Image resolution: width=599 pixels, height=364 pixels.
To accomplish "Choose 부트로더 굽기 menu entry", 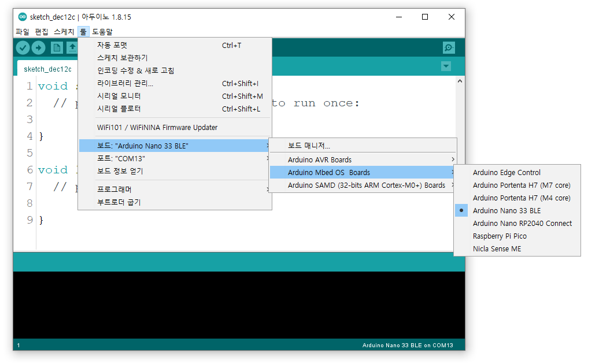I will [x=175, y=202].
